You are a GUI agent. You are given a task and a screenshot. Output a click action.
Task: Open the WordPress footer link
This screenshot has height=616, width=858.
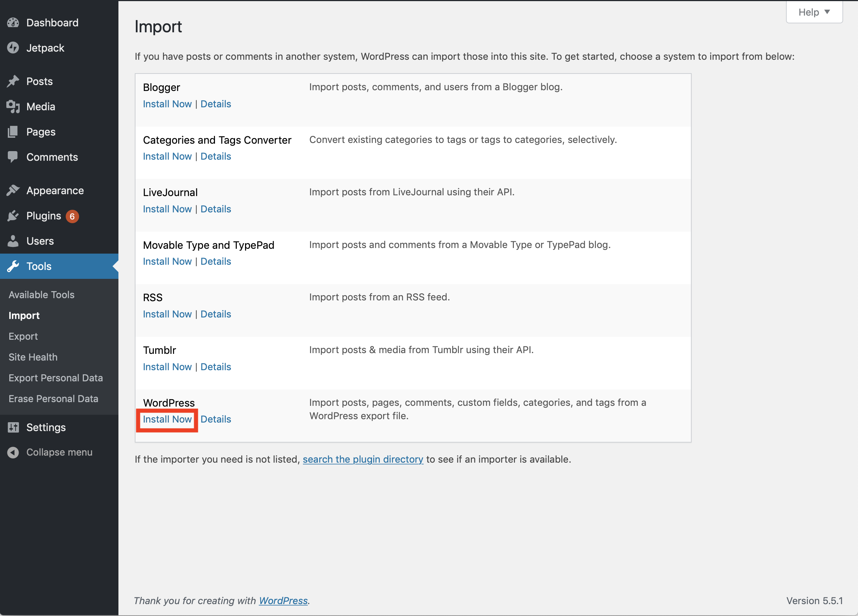(x=283, y=601)
